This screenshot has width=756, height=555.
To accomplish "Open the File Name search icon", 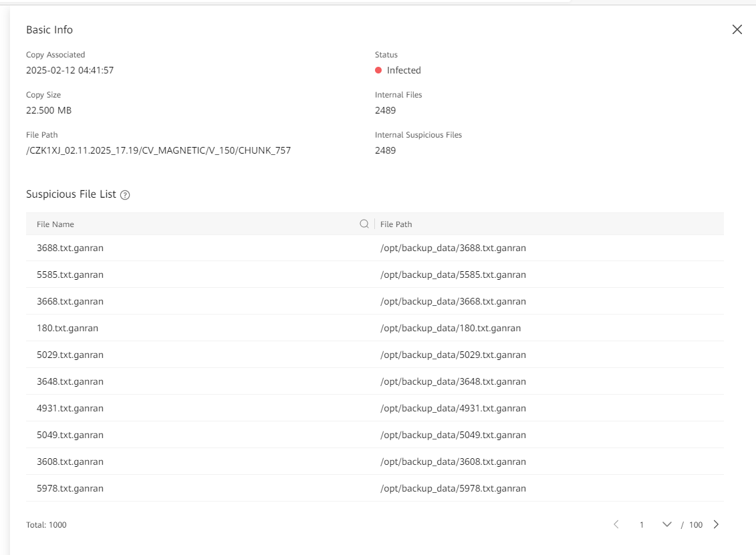I will click(x=364, y=224).
